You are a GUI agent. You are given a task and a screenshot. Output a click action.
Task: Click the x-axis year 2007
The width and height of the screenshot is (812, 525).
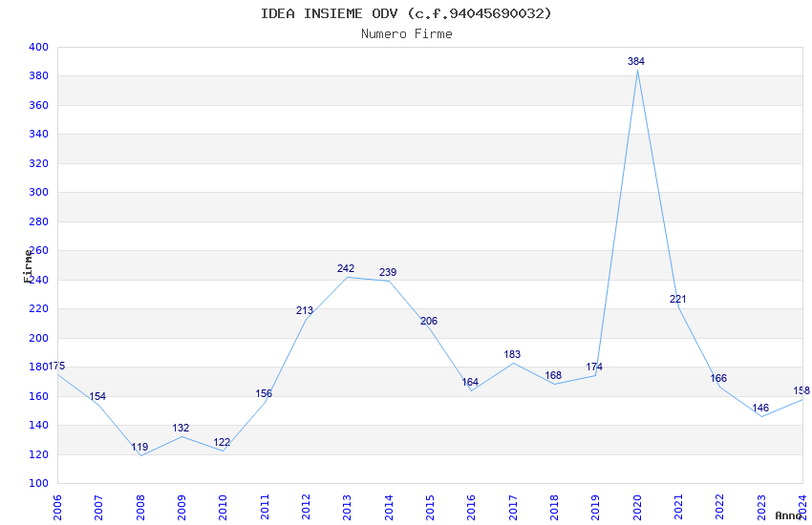98,507
